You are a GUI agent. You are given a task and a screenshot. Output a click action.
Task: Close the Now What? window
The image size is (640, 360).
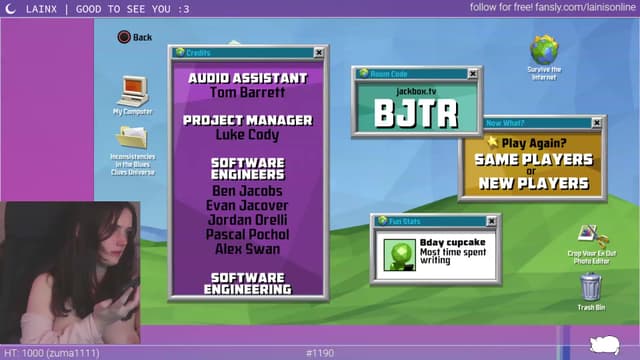tap(597, 122)
